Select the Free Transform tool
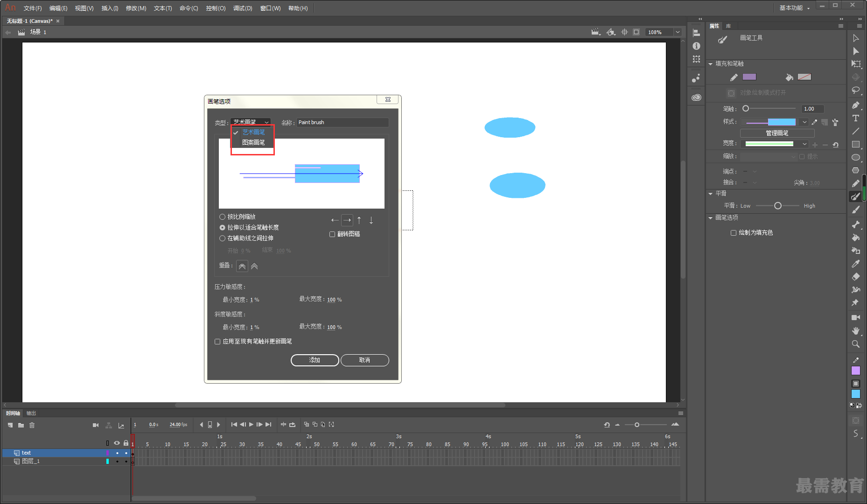867x504 pixels. point(856,64)
